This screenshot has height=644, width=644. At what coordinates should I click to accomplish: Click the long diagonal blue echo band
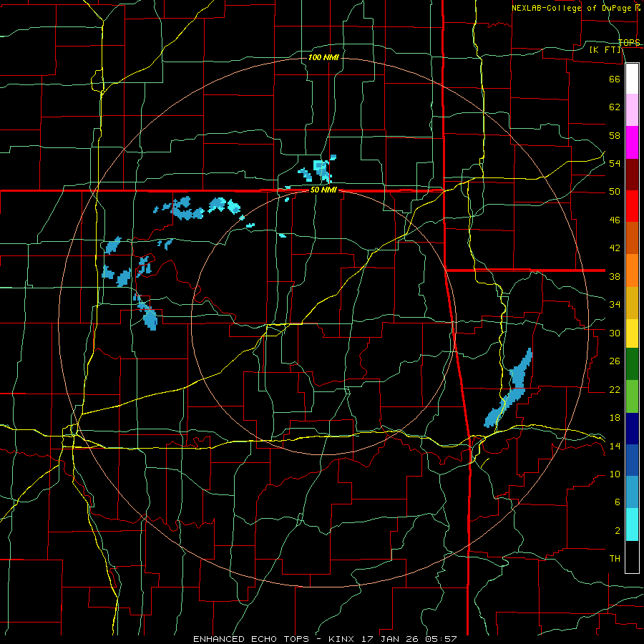509,388
